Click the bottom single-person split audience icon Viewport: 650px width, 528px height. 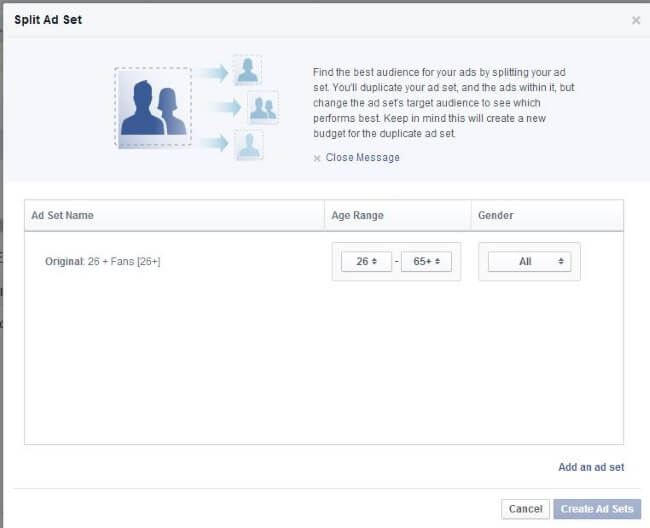(x=247, y=144)
